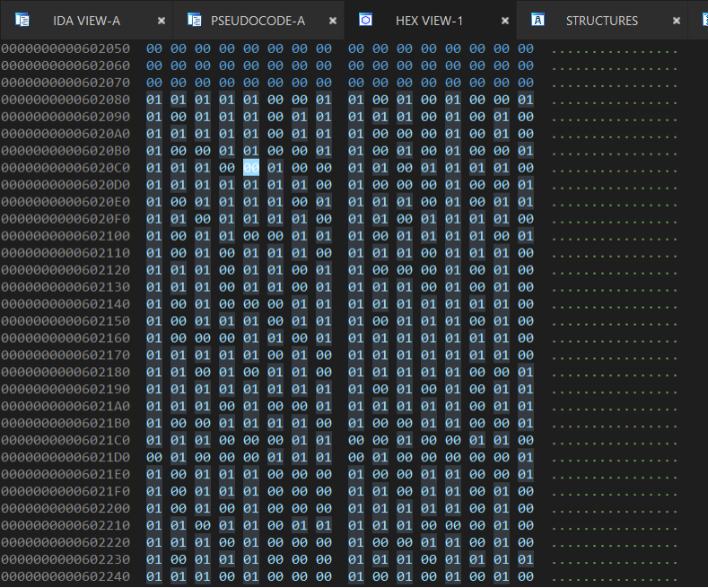
Task: Click address 0000000000602160
Action: point(66,338)
